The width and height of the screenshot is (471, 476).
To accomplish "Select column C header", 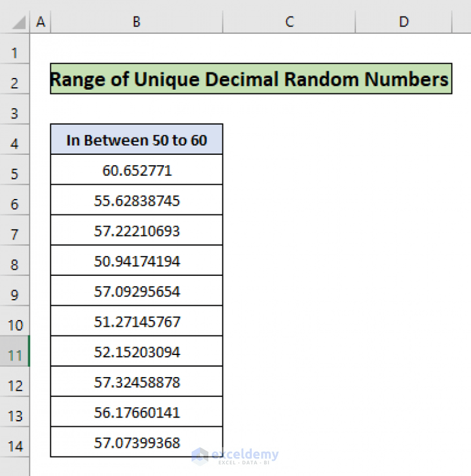I will pos(289,22).
